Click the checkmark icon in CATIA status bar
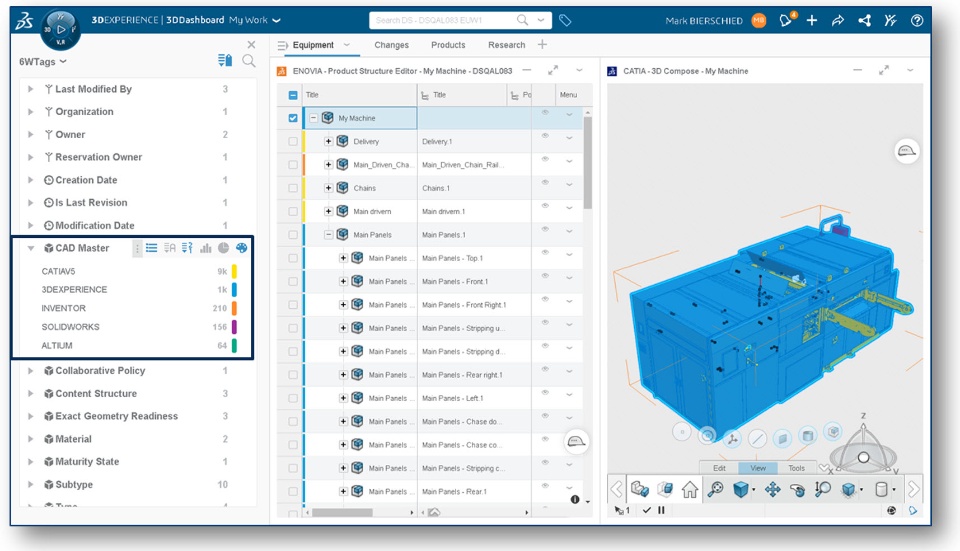 pos(647,510)
